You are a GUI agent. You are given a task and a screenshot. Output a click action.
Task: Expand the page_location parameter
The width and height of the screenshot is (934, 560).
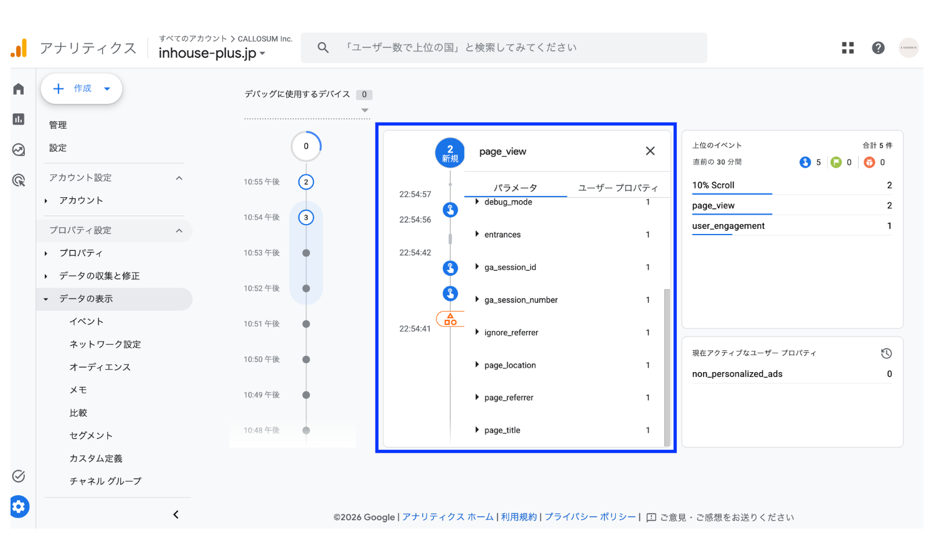click(477, 365)
